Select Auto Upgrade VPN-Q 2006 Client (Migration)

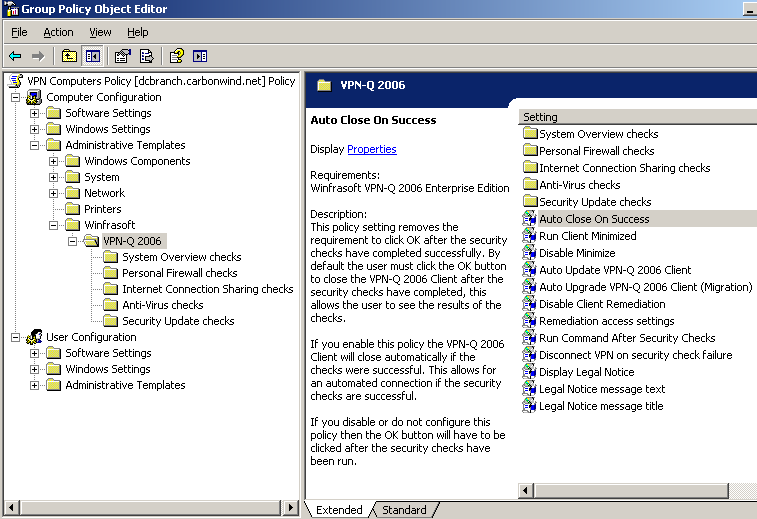(x=645, y=287)
